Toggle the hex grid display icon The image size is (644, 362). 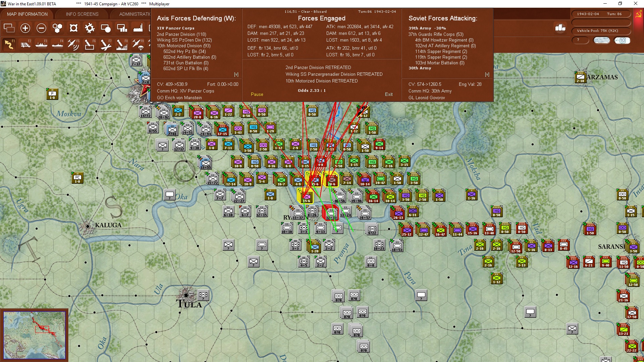(57, 28)
